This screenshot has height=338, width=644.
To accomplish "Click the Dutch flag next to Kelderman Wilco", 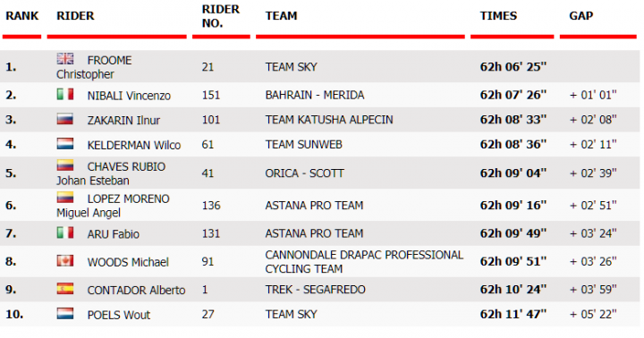I will [x=65, y=144].
